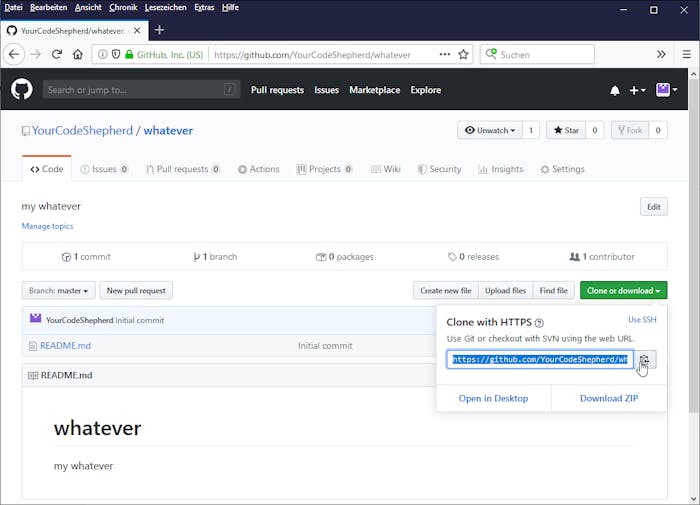Open page actions three-dots in address bar

pyautogui.click(x=445, y=54)
